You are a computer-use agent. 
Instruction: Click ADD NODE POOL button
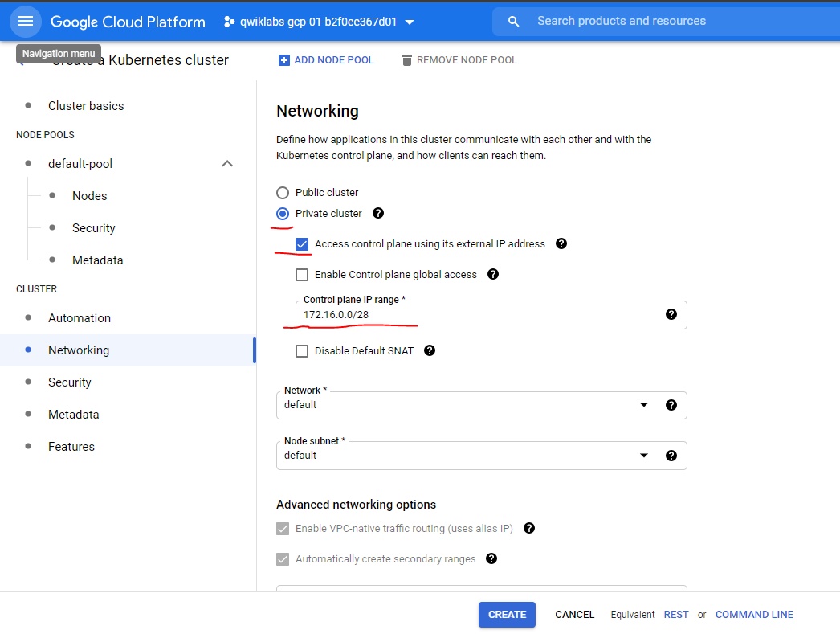(x=326, y=60)
